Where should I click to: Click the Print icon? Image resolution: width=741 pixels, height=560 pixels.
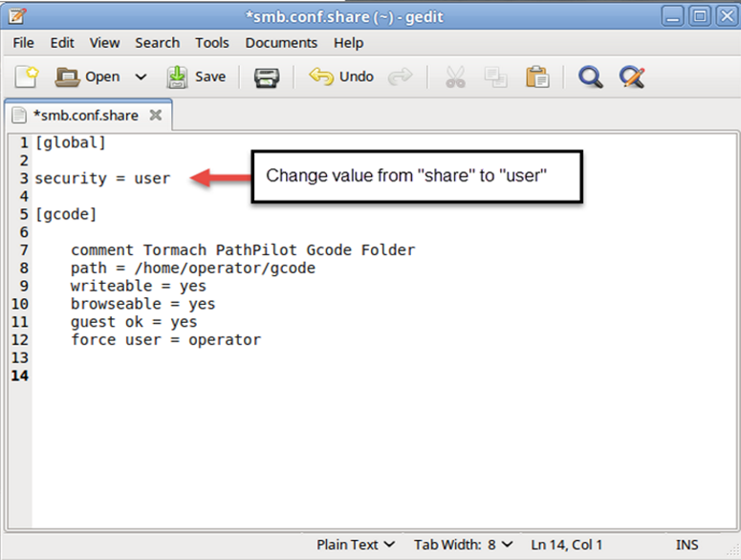point(266,76)
